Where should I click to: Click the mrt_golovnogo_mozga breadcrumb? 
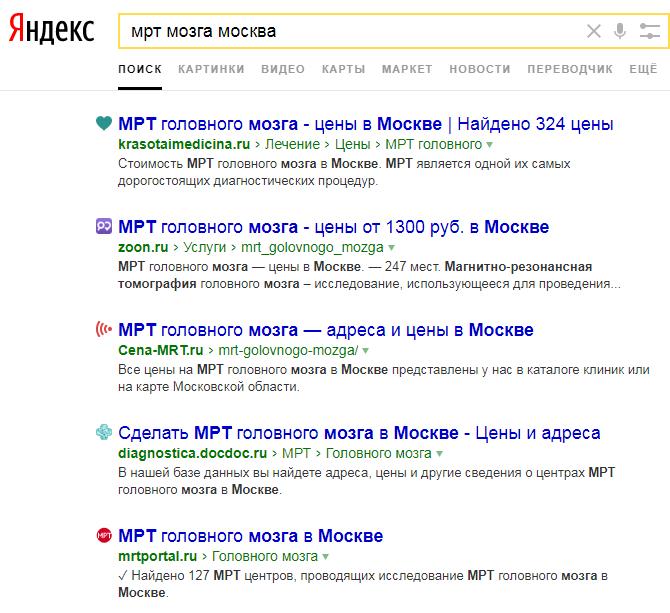pyautogui.click(x=312, y=247)
